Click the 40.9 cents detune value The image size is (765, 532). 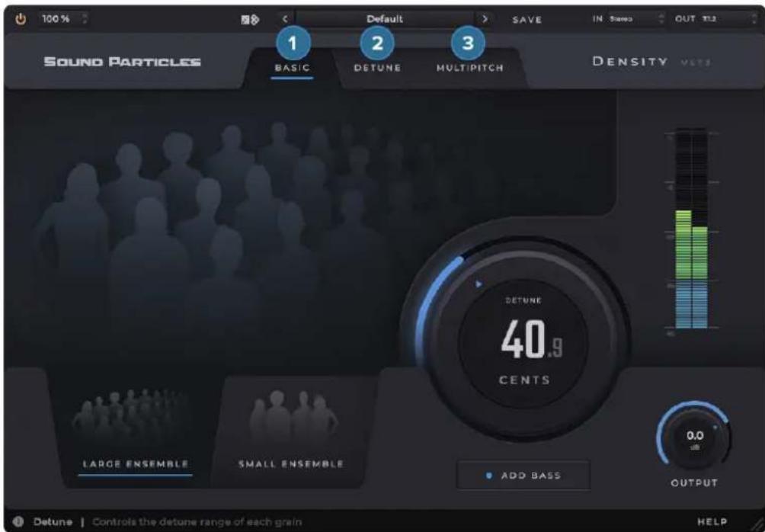[x=531, y=340]
